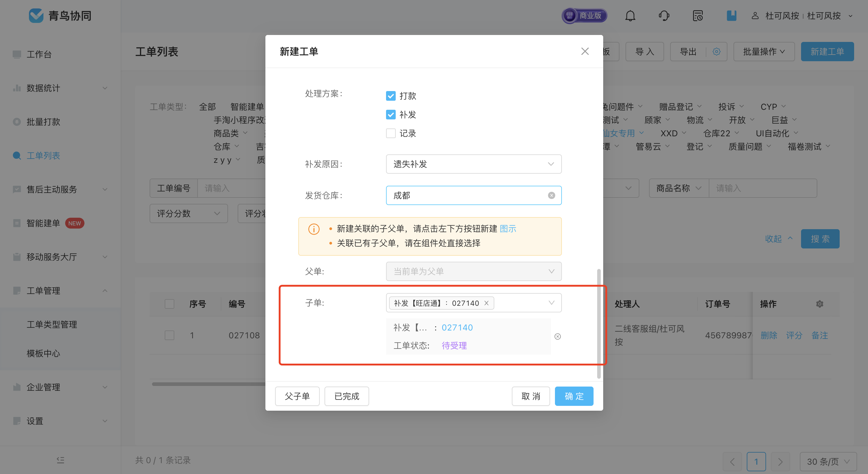Open child ticket 027140 link
The height and width of the screenshot is (474, 868).
[457, 327]
